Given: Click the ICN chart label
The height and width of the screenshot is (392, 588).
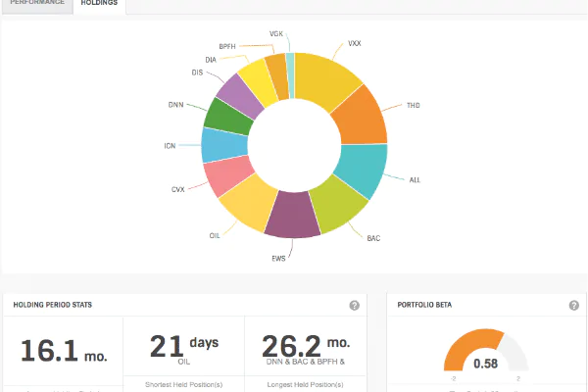Looking at the screenshot, I should coord(170,146).
